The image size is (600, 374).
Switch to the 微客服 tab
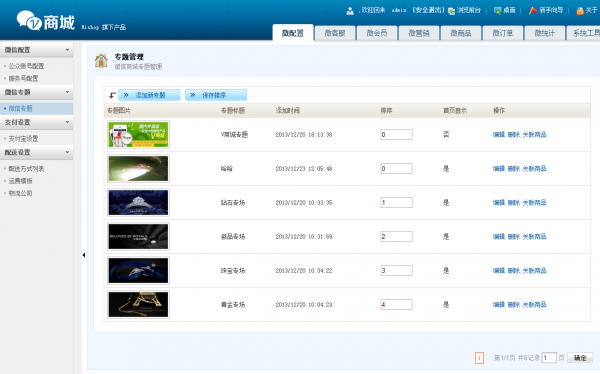[335, 33]
